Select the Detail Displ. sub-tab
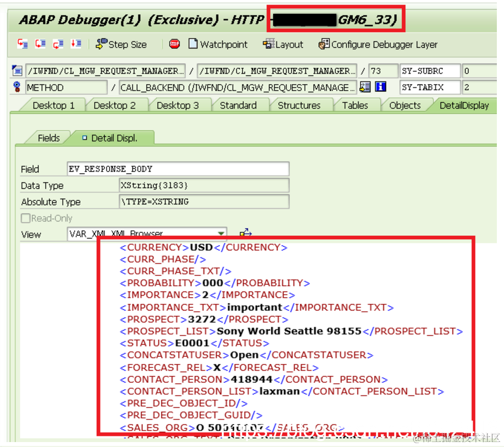Viewport: 504px width, 447px height. coord(114,139)
